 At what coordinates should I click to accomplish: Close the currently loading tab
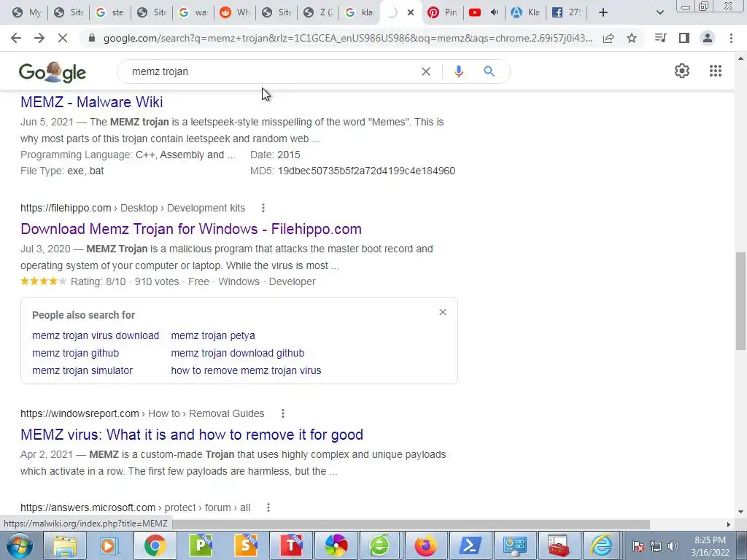tap(411, 12)
